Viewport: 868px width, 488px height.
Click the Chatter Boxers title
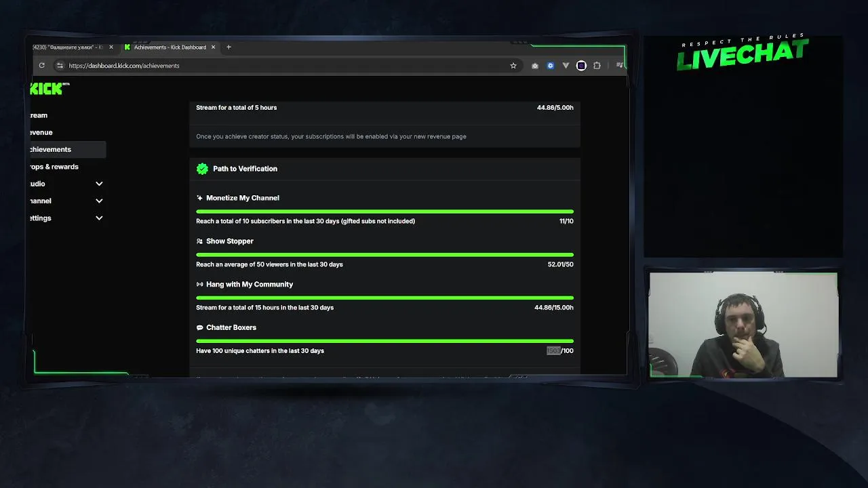(x=231, y=327)
